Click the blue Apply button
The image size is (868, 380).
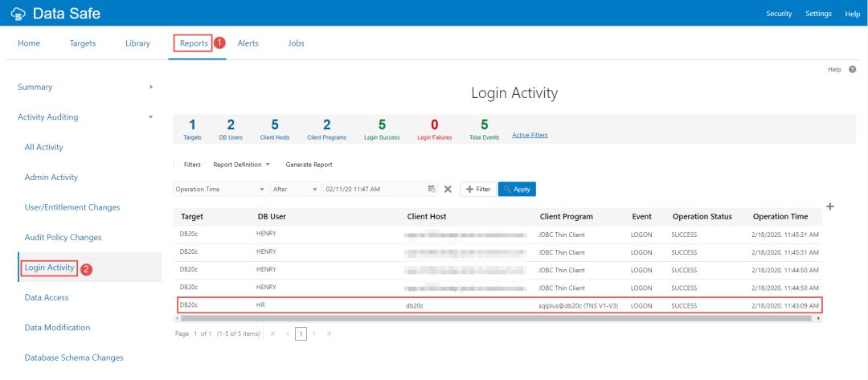[517, 189]
